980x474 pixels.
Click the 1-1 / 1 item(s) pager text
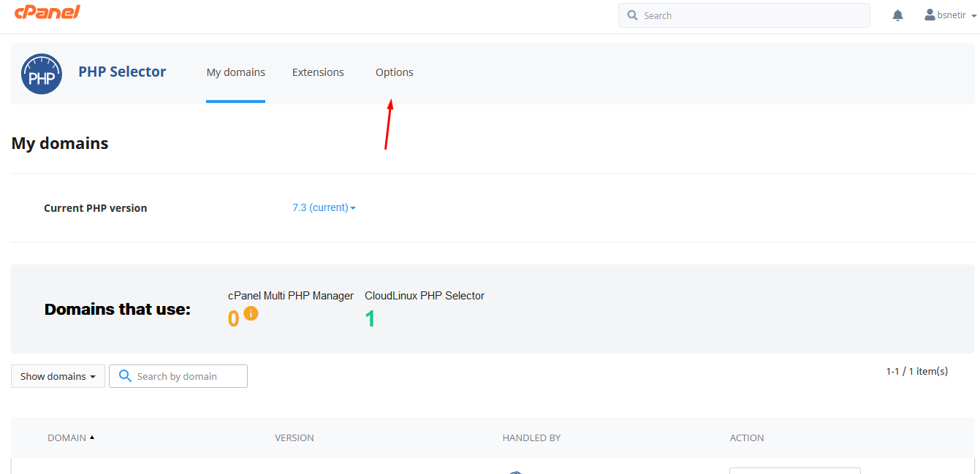[917, 371]
